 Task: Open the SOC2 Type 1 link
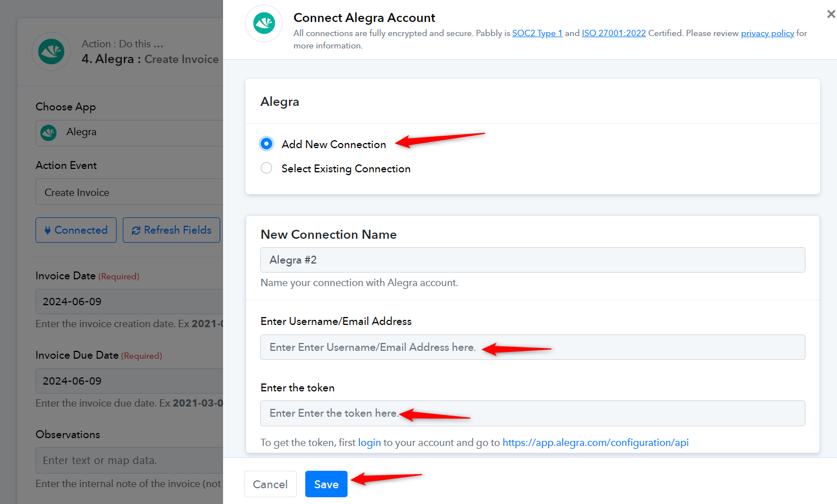tap(537, 33)
